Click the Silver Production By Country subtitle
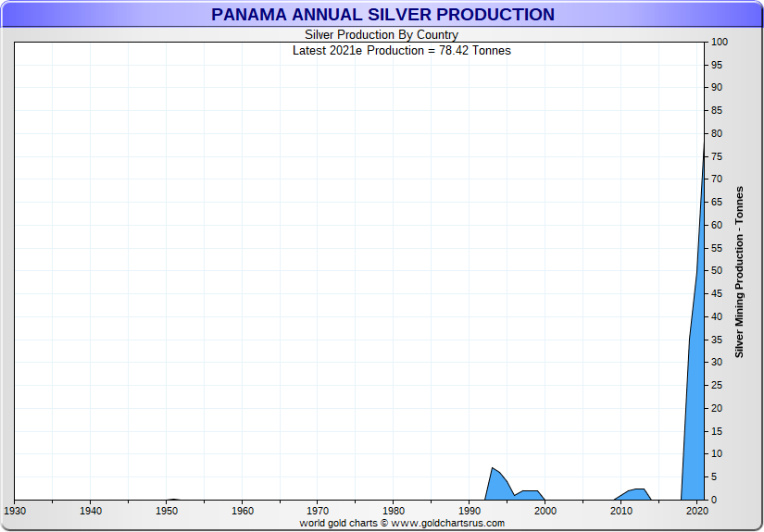Image resolution: width=764 pixels, height=532 pixels. (382, 35)
